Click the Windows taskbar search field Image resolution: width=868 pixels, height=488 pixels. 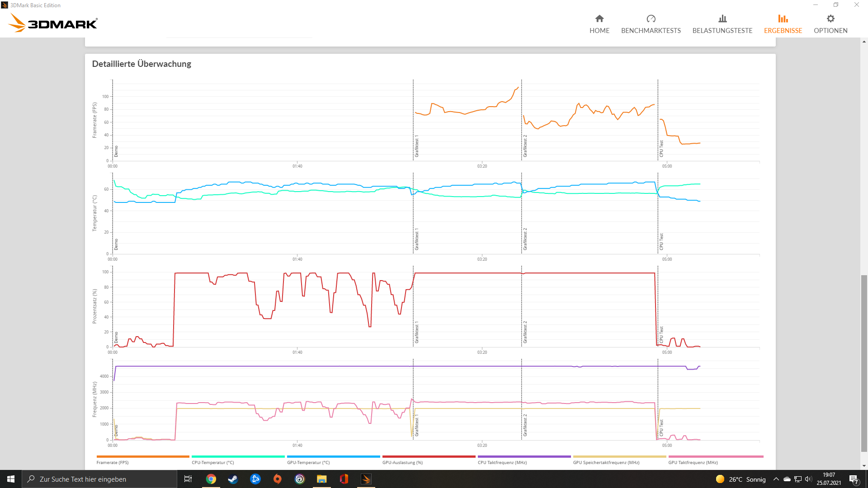[99, 479]
